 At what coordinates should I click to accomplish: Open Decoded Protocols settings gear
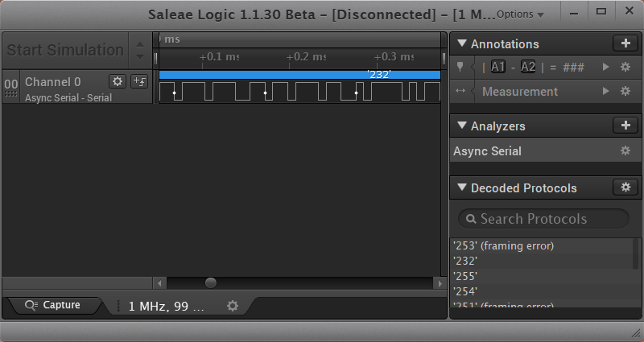point(625,187)
